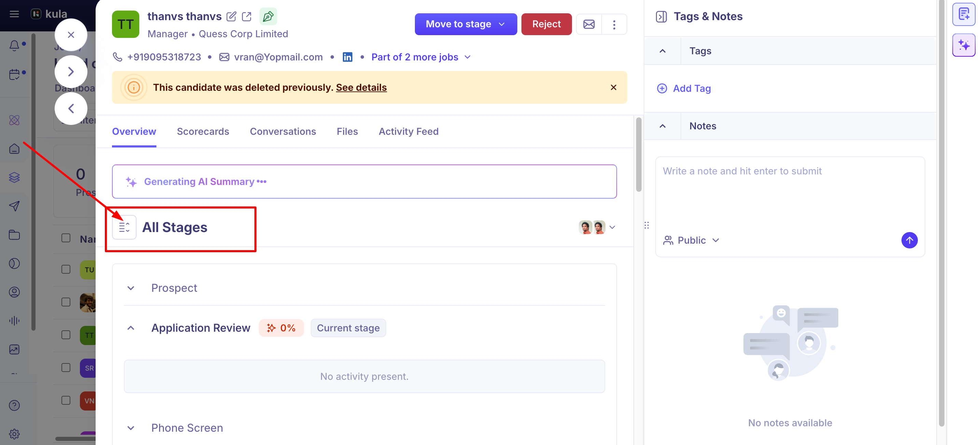Expand the Prospect stage
Viewport: 980px width, 445px height.
(x=131, y=288)
